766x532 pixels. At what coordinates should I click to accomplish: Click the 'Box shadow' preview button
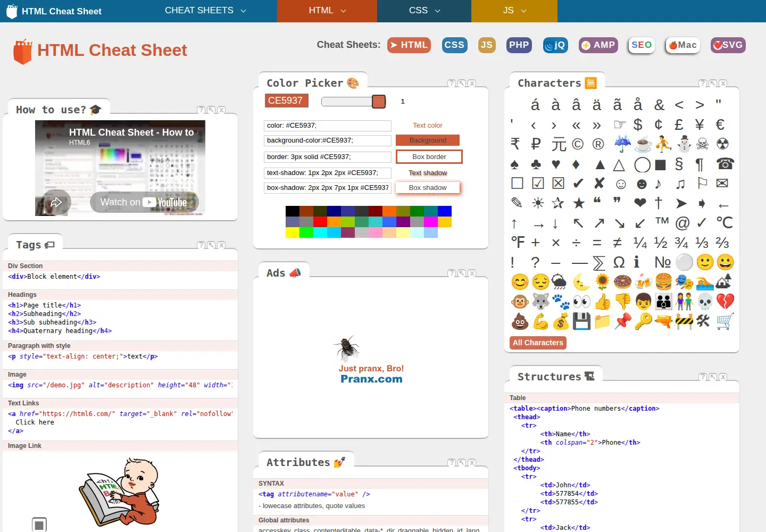tap(428, 188)
